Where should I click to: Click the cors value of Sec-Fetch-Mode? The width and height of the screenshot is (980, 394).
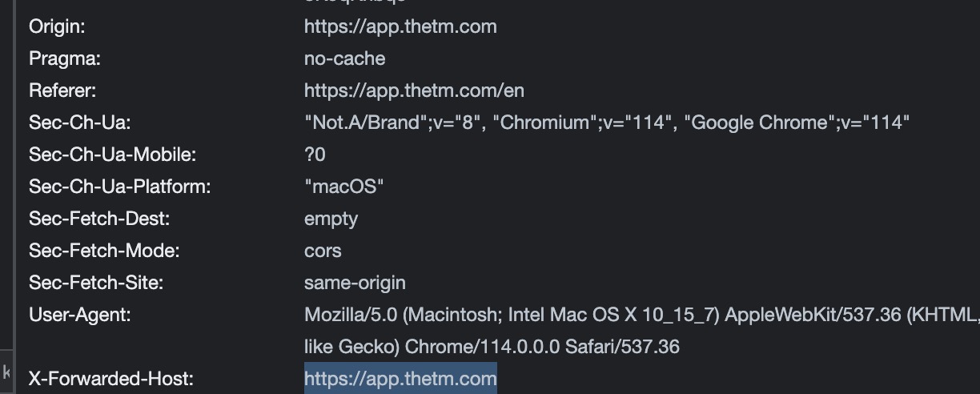[323, 251]
